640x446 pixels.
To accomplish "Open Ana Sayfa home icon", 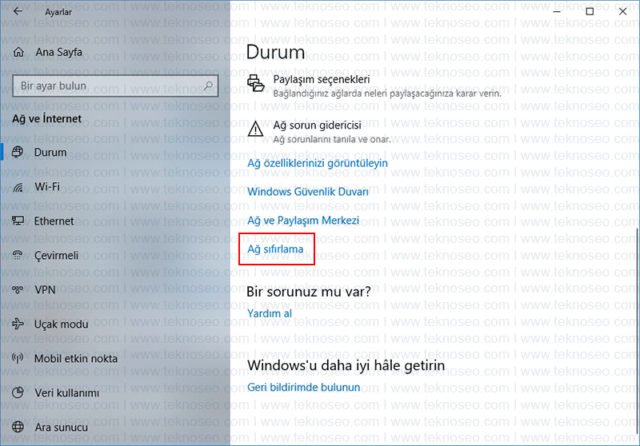I will point(18,52).
